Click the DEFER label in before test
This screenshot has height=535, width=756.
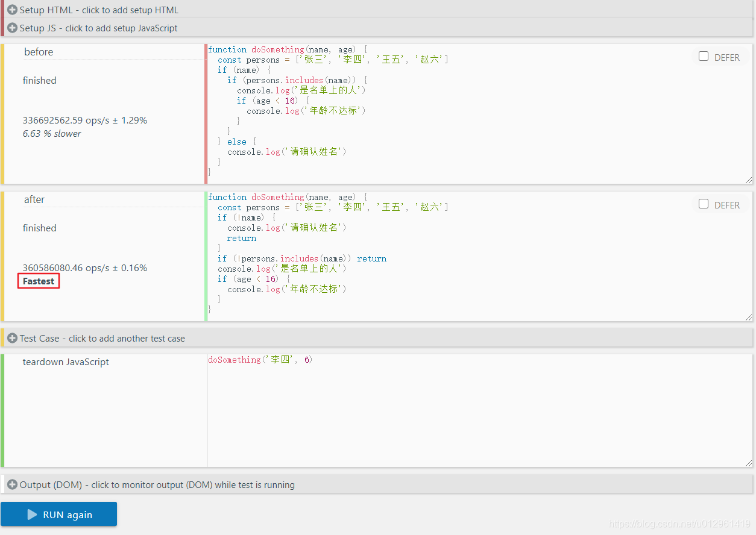click(727, 58)
